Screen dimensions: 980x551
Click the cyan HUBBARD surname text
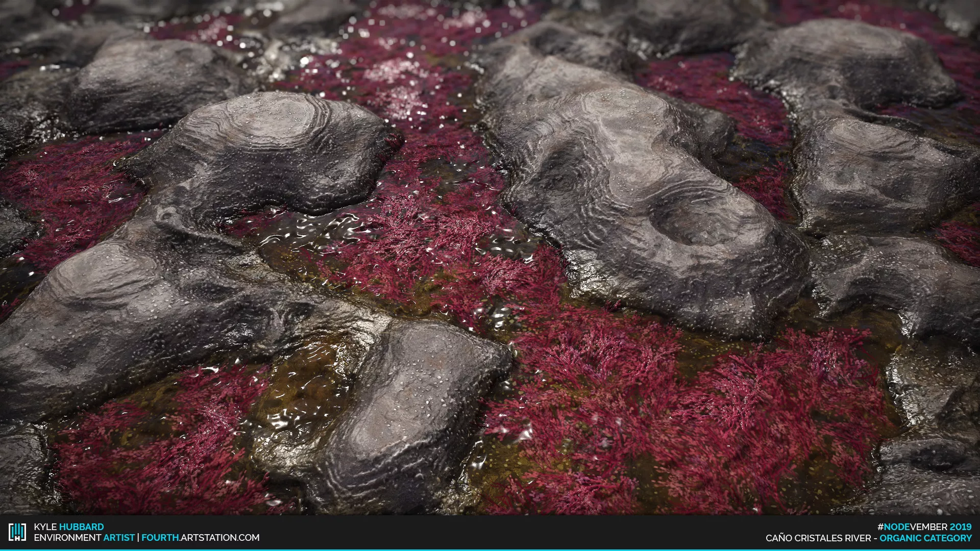[x=82, y=527]
